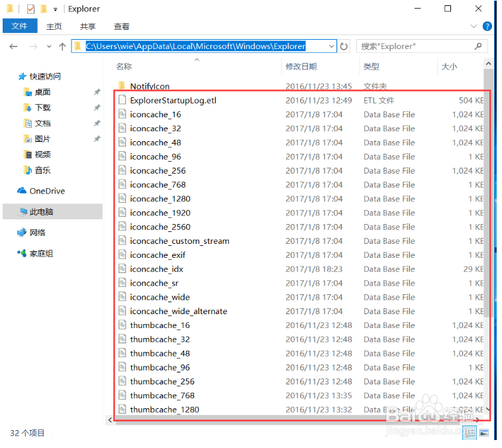This screenshot has height=448, width=502.
Task: Expand the address bar history dropdown
Action: [332, 46]
